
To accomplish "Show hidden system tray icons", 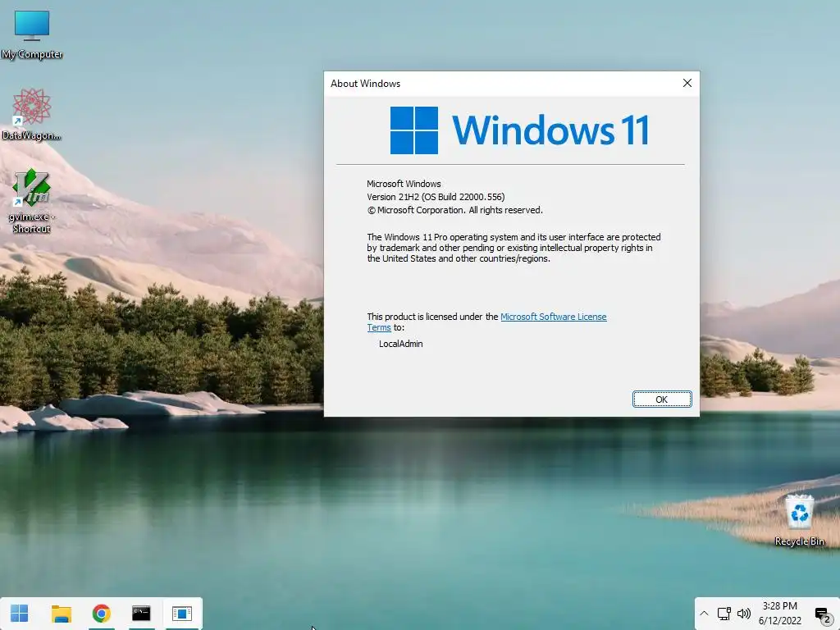I will (x=704, y=614).
